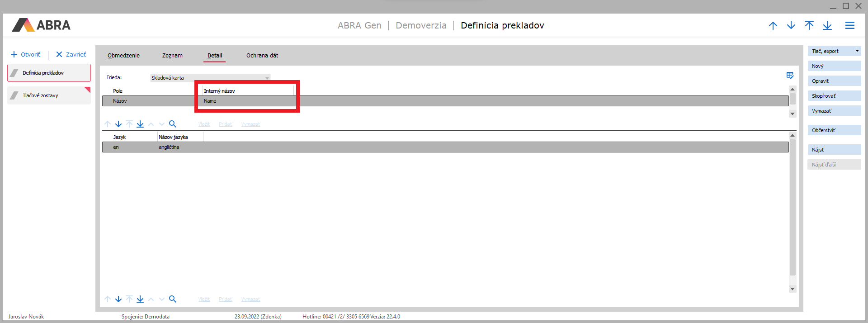
Task: Click the hamburger menu icon in header
Action: coord(849,26)
